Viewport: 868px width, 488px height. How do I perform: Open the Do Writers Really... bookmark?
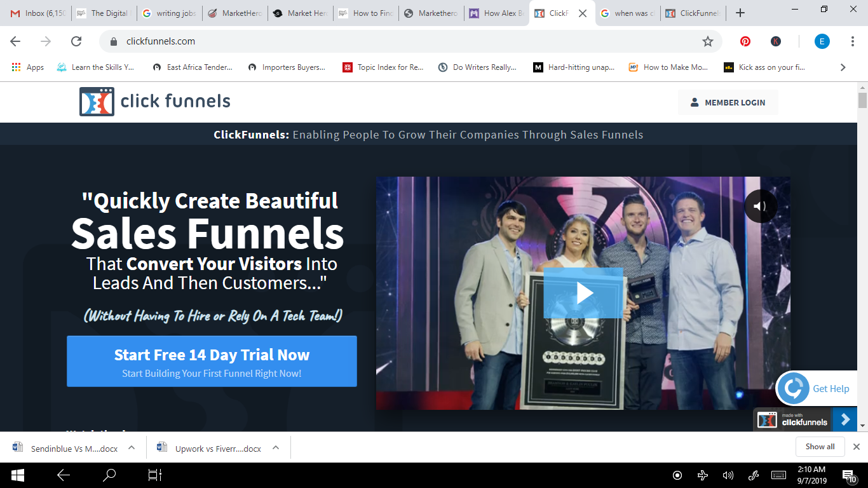coord(478,67)
